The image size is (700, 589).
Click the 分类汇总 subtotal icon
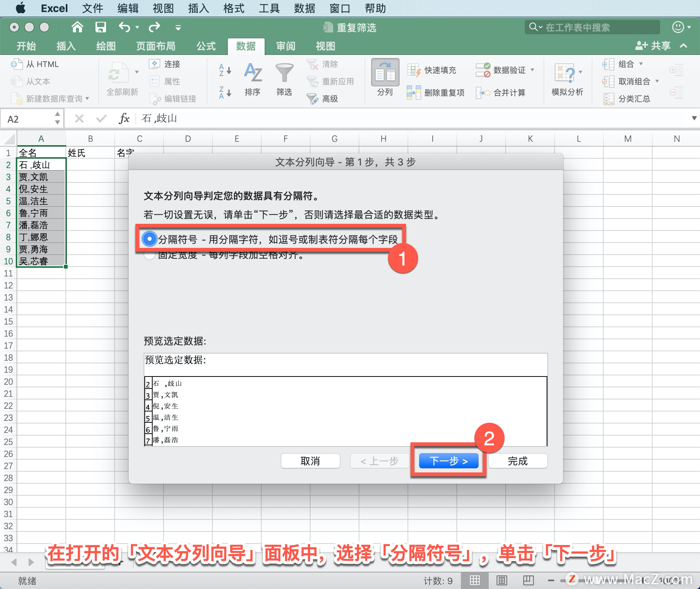pyautogui.click(x=609, y=99)
